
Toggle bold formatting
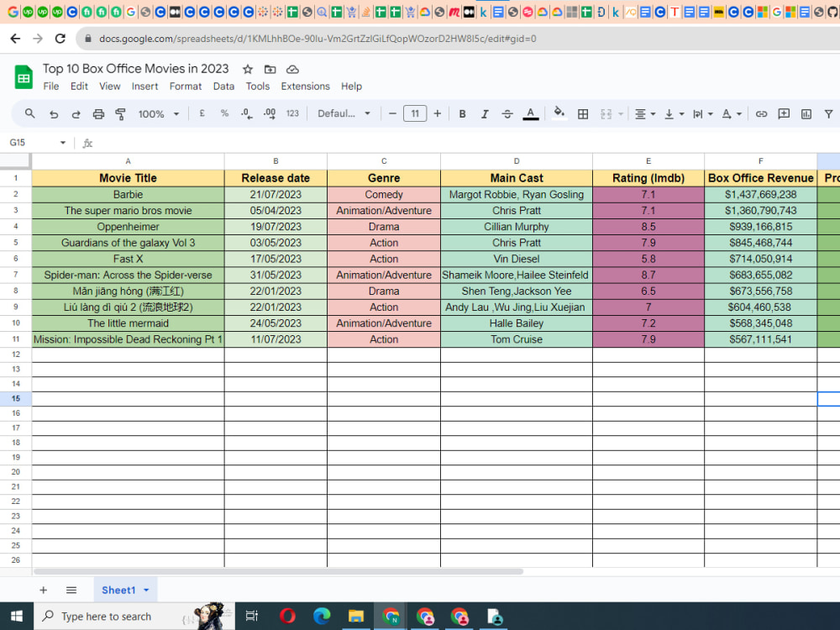point(462,114)
